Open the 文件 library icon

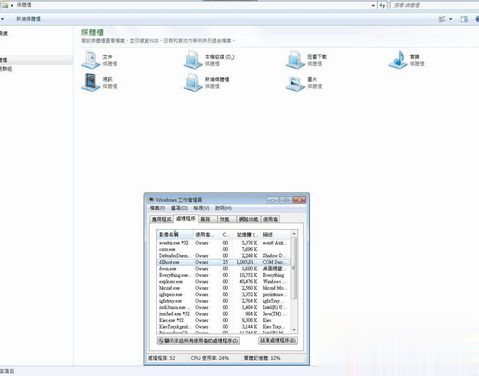pos(91,60)
